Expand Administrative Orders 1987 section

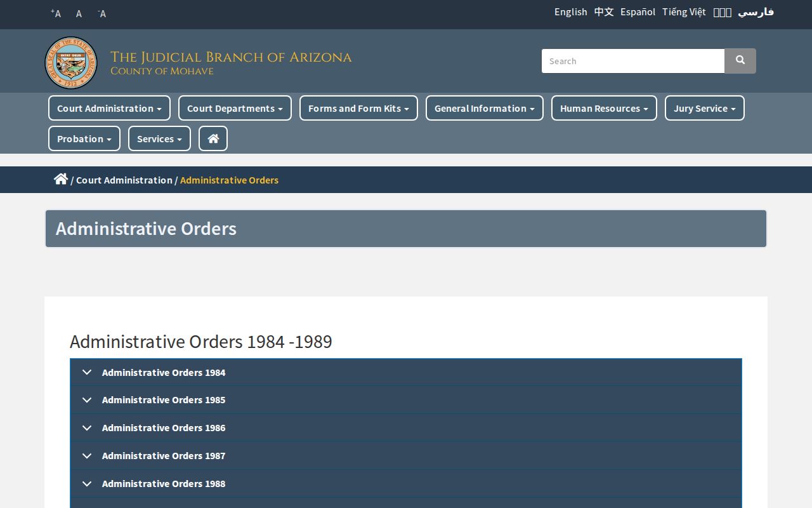[x=406, y=456]
